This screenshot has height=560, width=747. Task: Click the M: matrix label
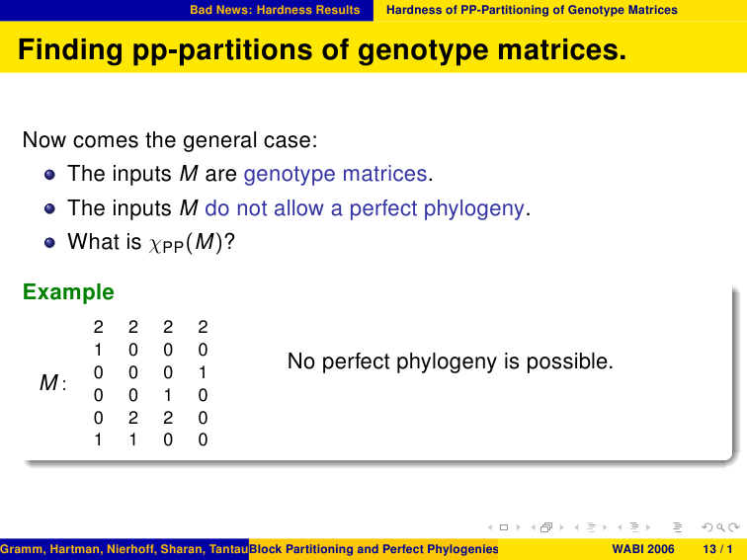[x=53, y=383]
